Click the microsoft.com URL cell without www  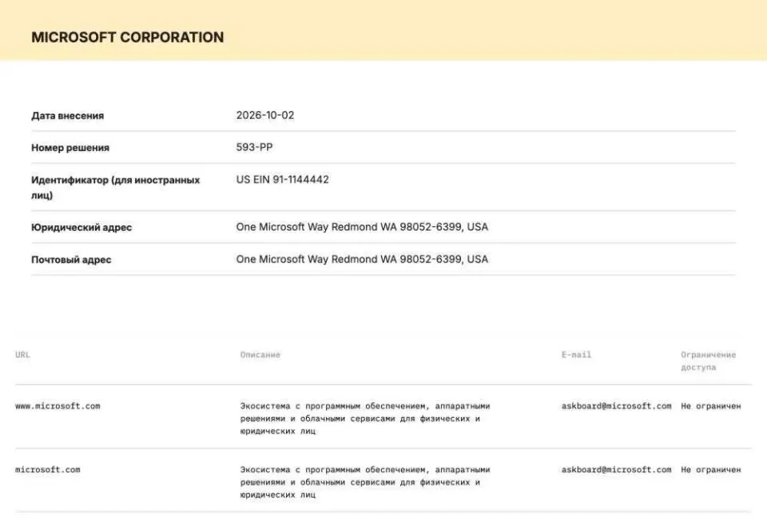coord(48,470)
